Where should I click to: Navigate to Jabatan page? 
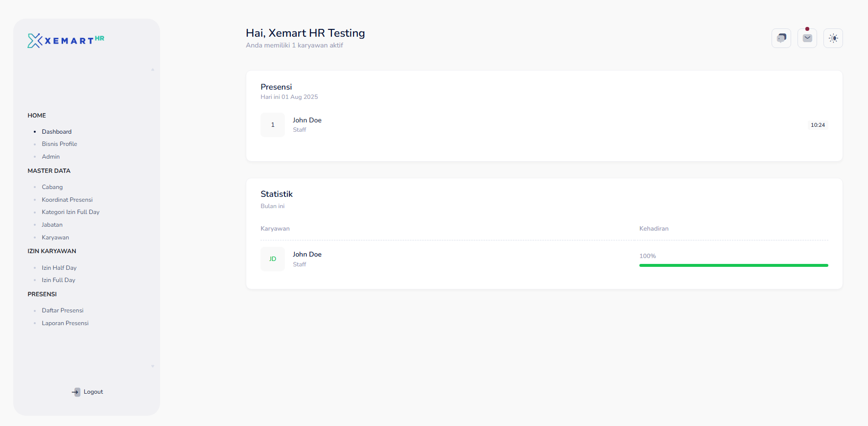click(52, 225)
